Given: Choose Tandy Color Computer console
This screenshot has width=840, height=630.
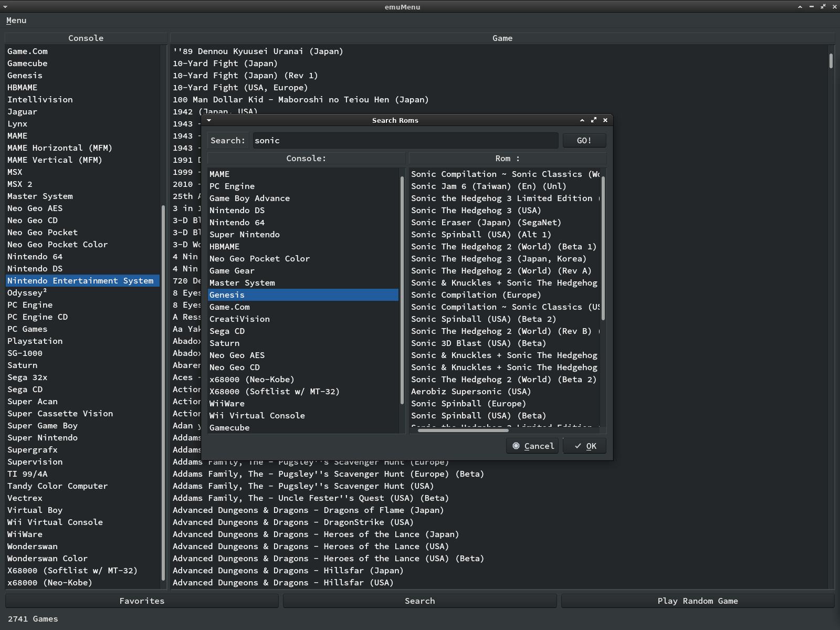Looking at the screenshot, I should pyautogui.click(x=82, y=486).
